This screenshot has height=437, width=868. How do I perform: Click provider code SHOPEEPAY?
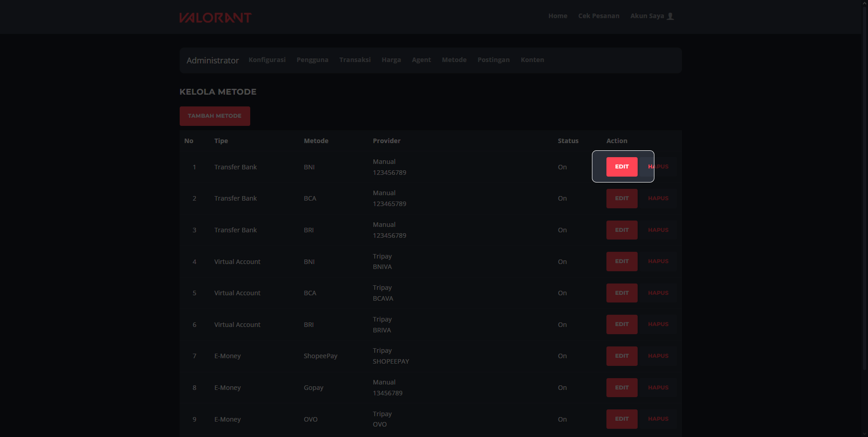point(391,361)
